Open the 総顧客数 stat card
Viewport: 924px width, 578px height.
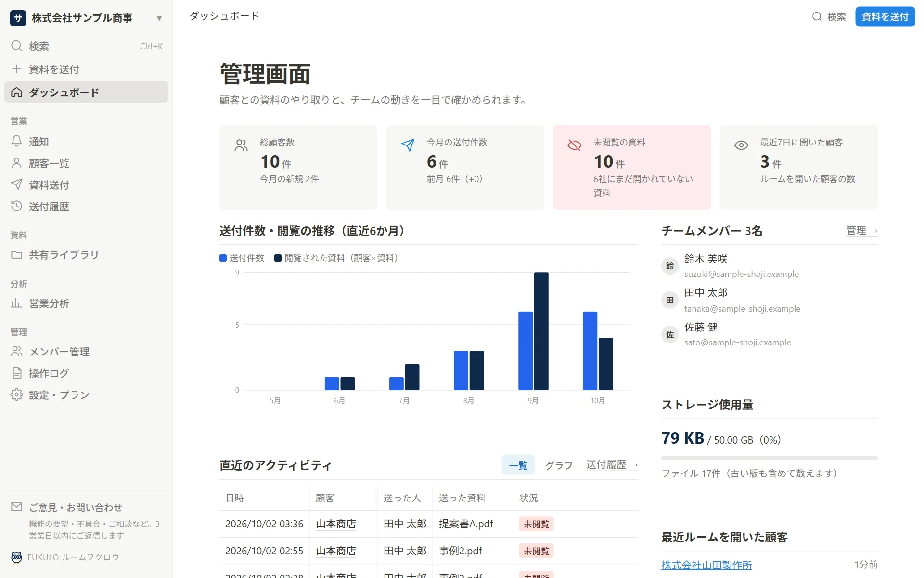tap(298, 167)
